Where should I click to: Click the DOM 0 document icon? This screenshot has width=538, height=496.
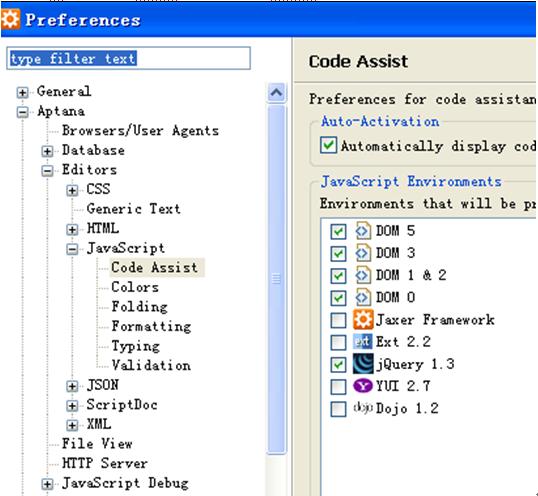[x=363, y=297]
